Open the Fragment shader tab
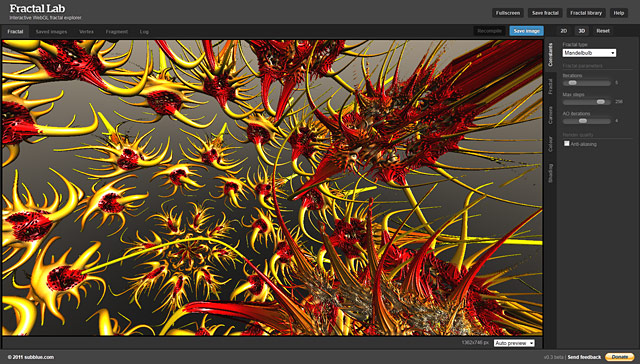The image size is (640, 364). pos(117,31)
